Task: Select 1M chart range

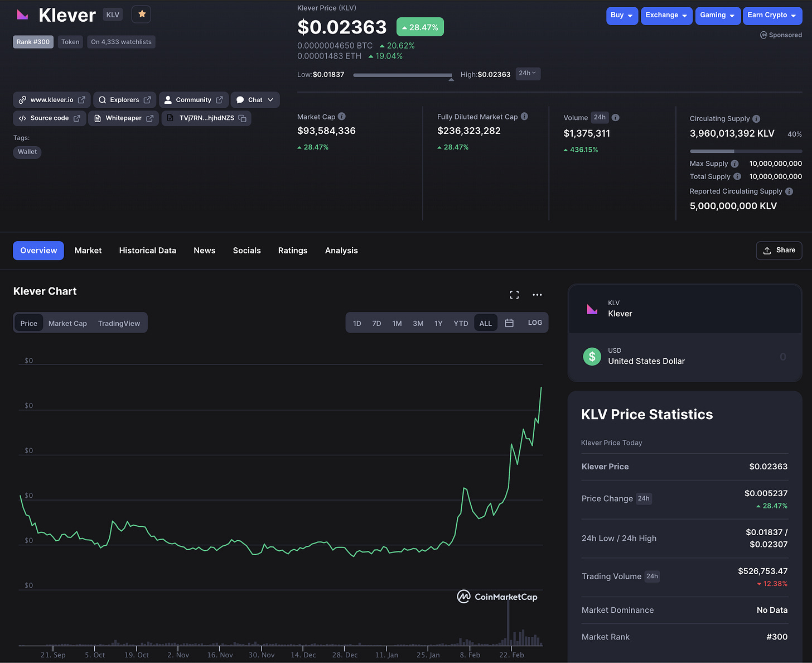Action: [x=397, y=323]
